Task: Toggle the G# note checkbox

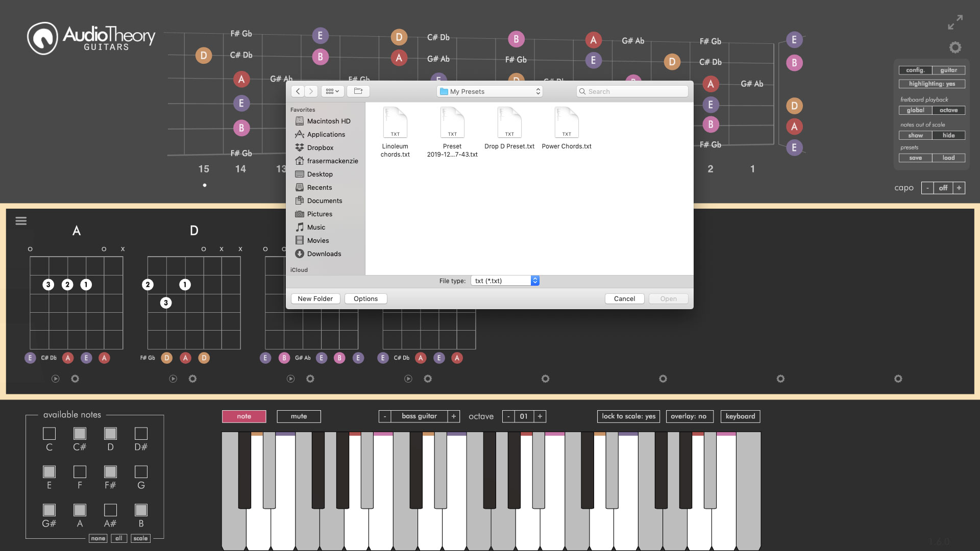Action: point(49,510)
